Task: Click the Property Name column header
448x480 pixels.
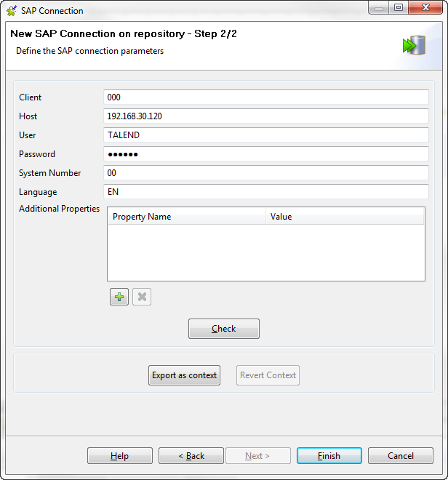Action: (186, 217)
